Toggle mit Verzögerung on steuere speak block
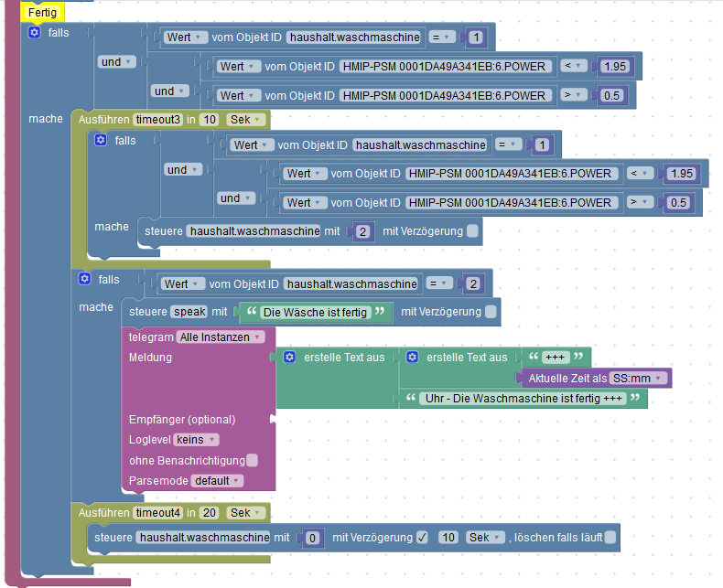This screenshot has height=588, width=723. [491, 312]
